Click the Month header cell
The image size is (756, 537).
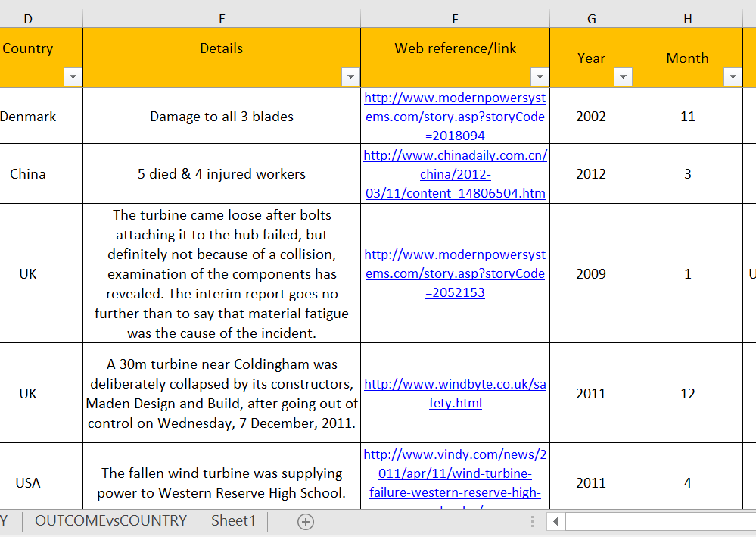click(688, 58)
